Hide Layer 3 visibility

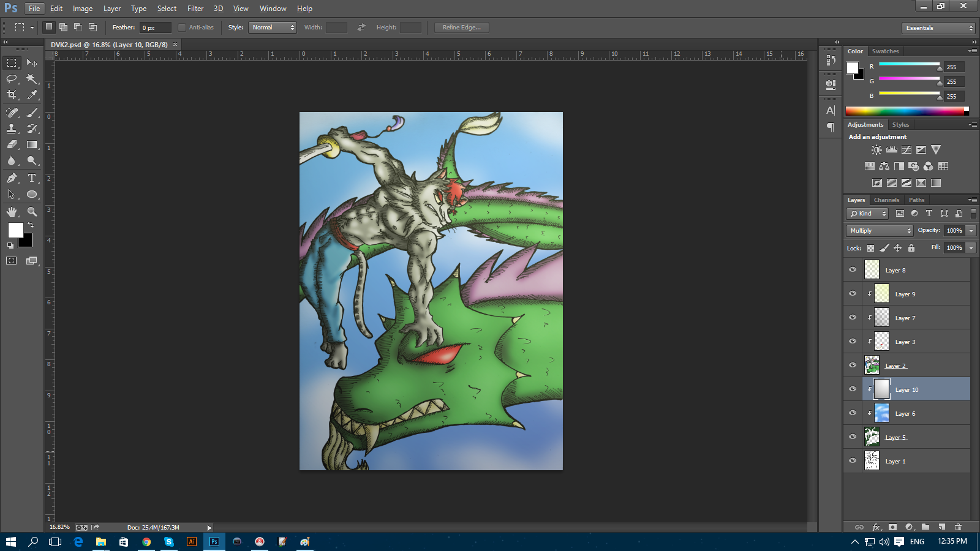point(853,342)
